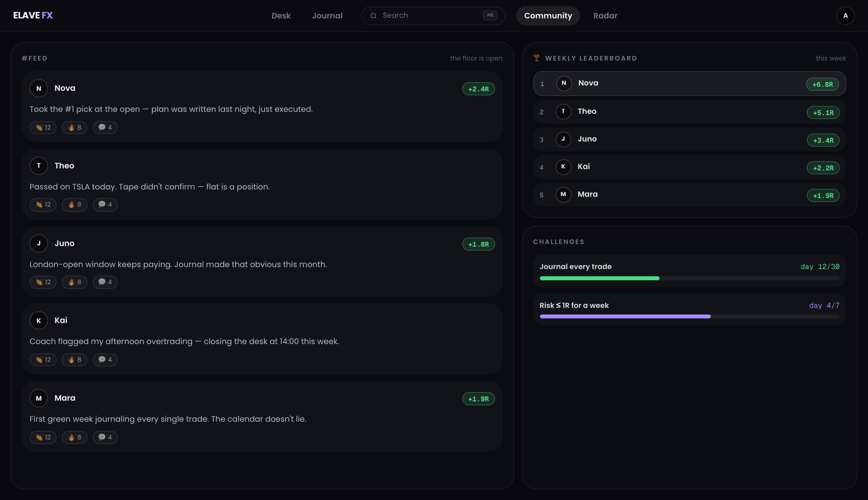React with fire on Kai's post
Screen dimensions: 868x500
[75, 360]
